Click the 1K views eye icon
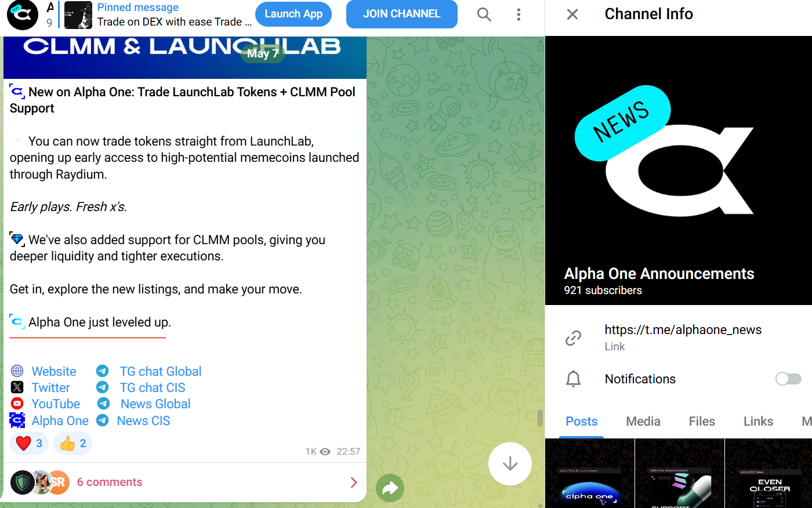 pyautogui.click(x=325, y=452)
